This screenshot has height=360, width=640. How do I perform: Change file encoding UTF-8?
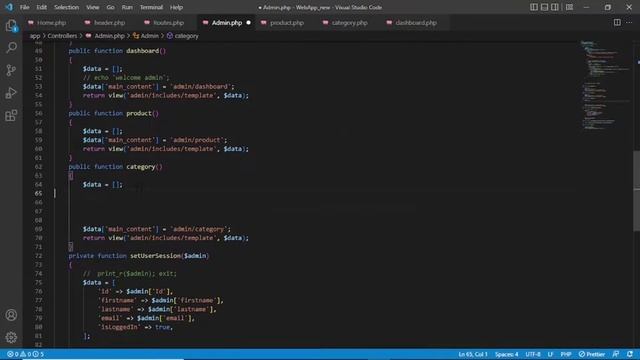point(533,354)
